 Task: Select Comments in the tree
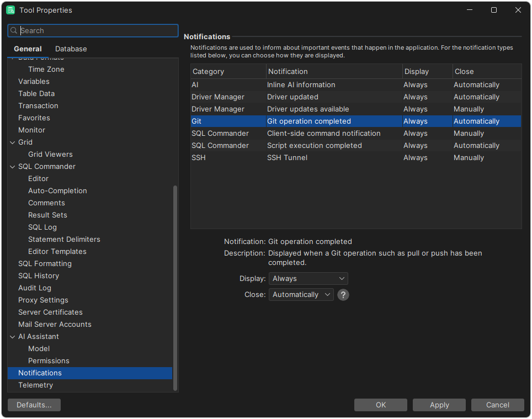click(46, 203)
